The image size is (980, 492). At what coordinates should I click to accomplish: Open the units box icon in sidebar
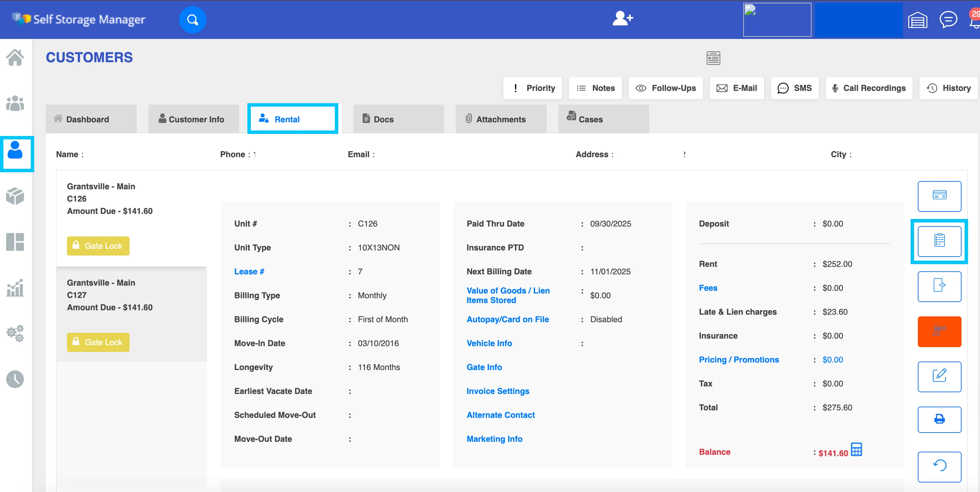point(15,196)
